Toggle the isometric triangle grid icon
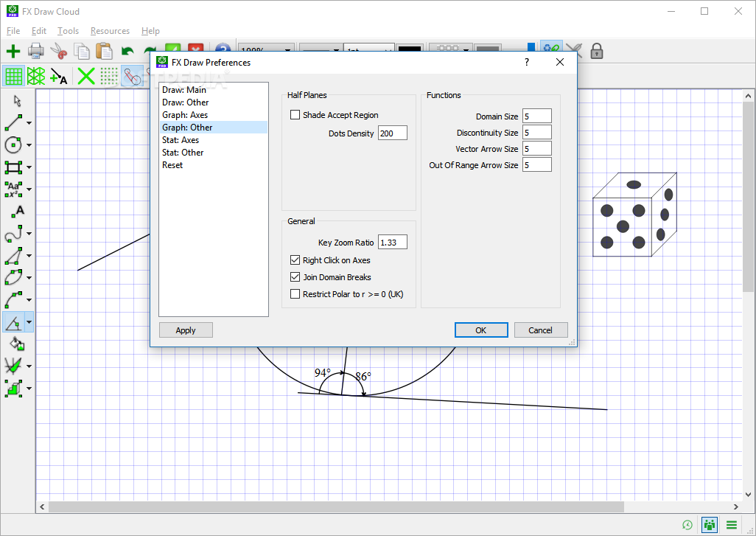The height and width of the screenshot is (536, 756). click(35, 76)
